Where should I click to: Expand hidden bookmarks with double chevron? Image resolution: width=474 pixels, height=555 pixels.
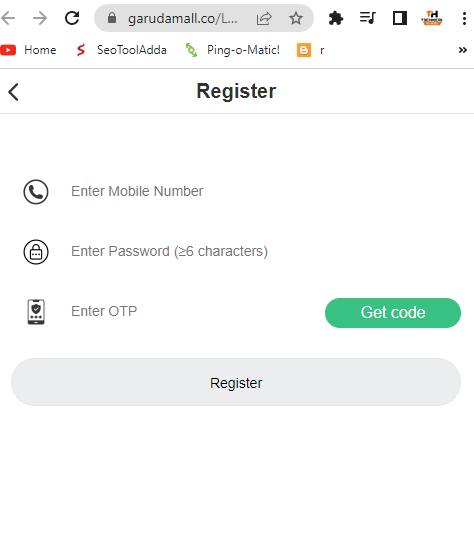pyautogui.click(x=462, y=50)
